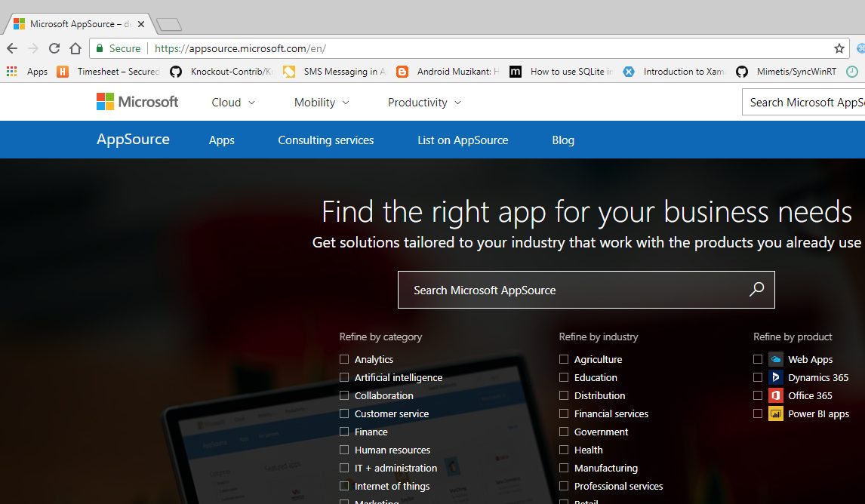Go to List on AppSource
The height and width of the screenshot is (504, 865).
463,140
